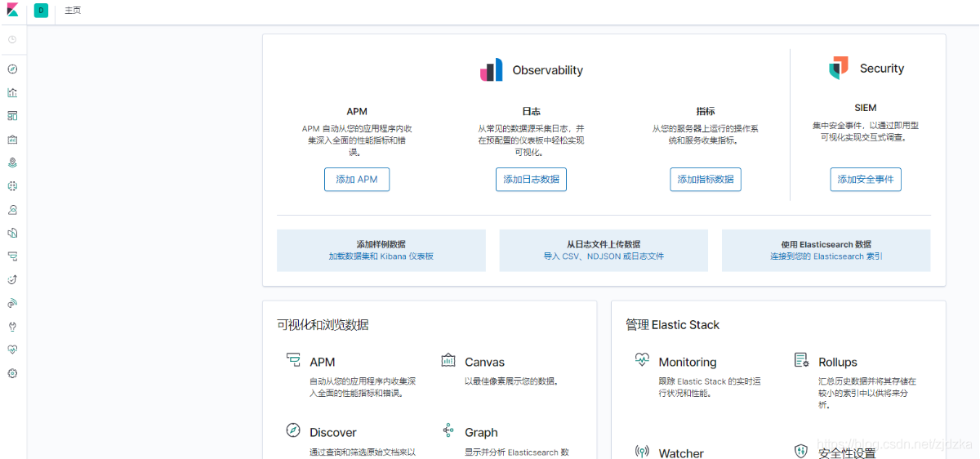Viewport: 980px width, 459px height.
Task: Open the APM link under 可视化和浏览数据
Action: pos(323,363)
